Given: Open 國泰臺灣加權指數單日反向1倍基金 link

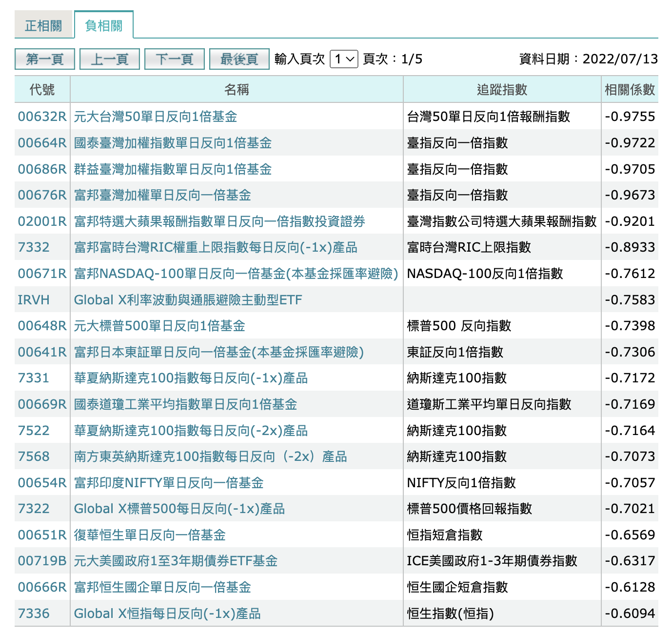Looking at the screenshot, I should coord(173,143).
